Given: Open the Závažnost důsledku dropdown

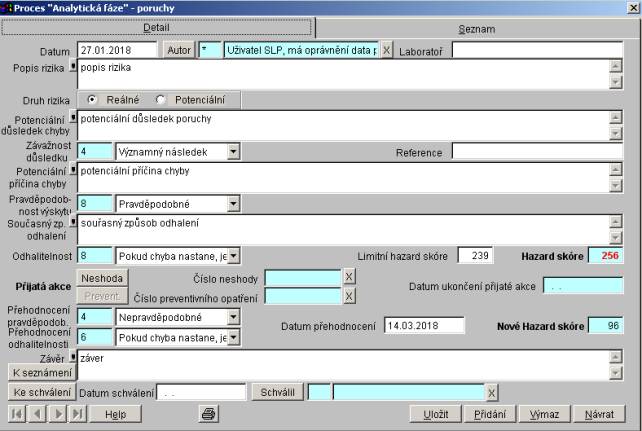Looking at the screenshot, I should [233, 152].
